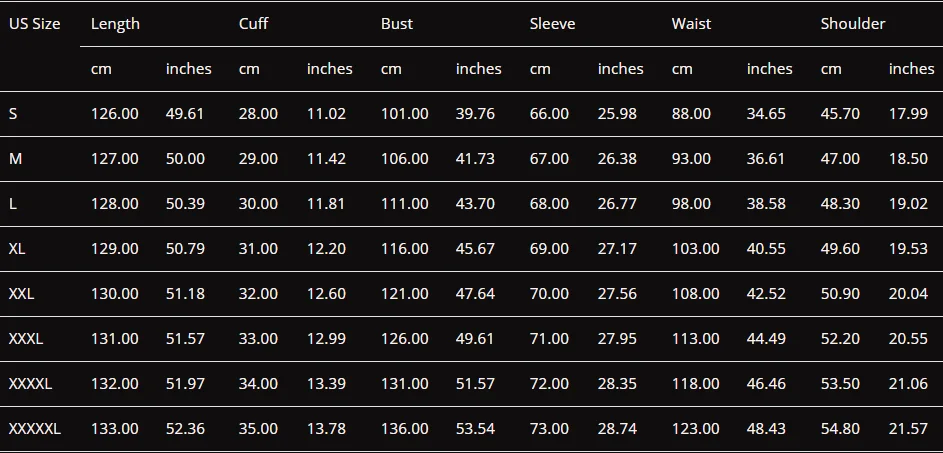Select the XL size row label

(x=17, y=248)
